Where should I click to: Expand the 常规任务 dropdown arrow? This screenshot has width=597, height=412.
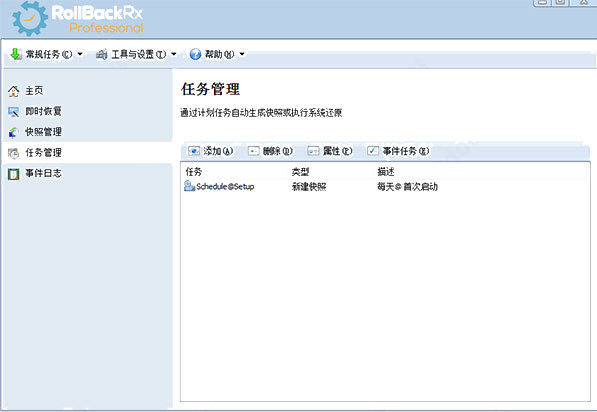tap(80, 54)
